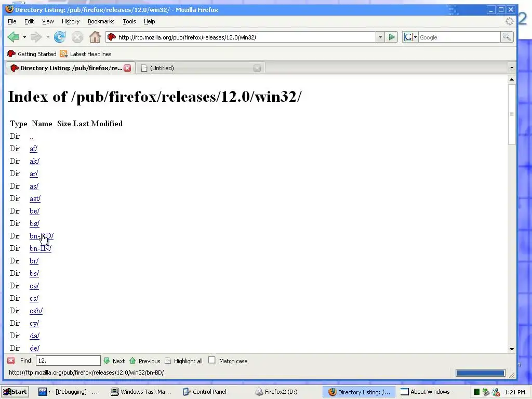Click the vertical scrollbar thumb

(x=512, y=114)
